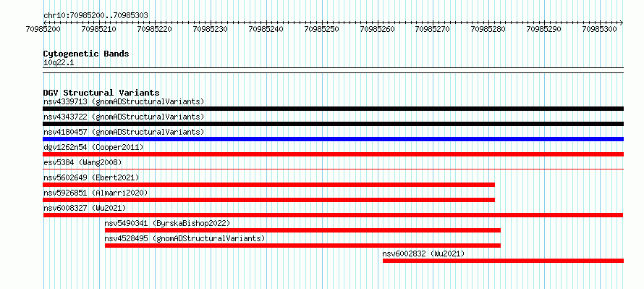
Task: Open variant label dgv1262n54 (Cooper2011)
Action: [x=93, y=147]
